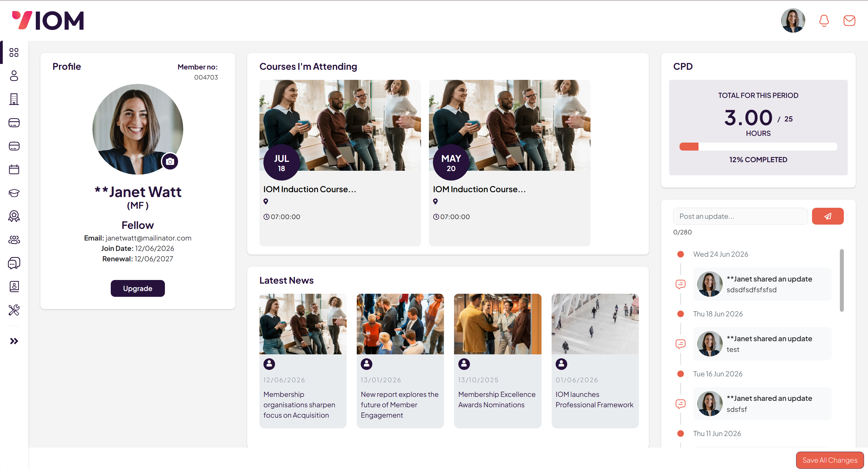This screenshot has height=470, width=868.
Task: Click the '0/280' character counter
Action: (682, 232)
